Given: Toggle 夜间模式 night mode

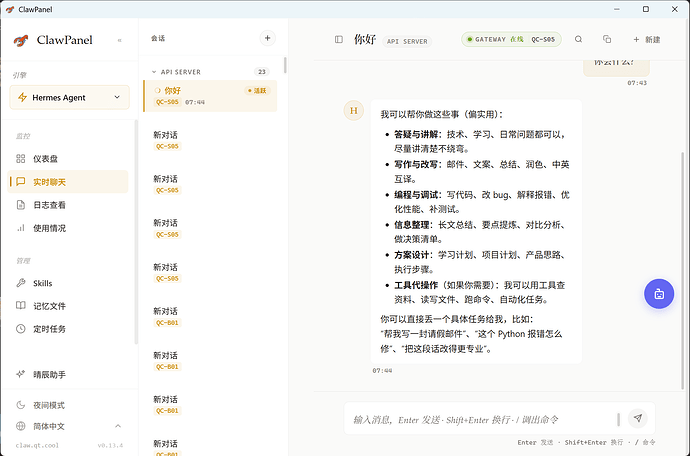Looking at the screenshot, I should 68,405.
